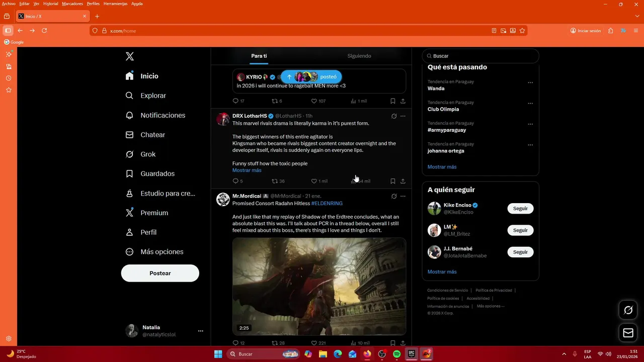Open Grok from the sidebar

pos(140,154)
